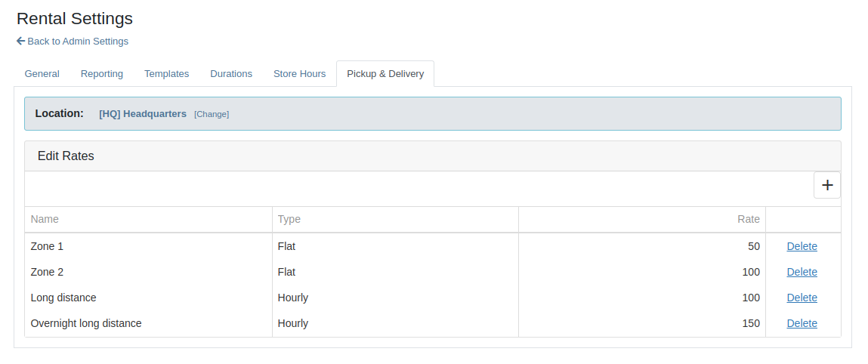Screen dimensions: 868x364
Task: Click the plus icon to add rate
Action: pyautogui.click(x=827, y=185)
